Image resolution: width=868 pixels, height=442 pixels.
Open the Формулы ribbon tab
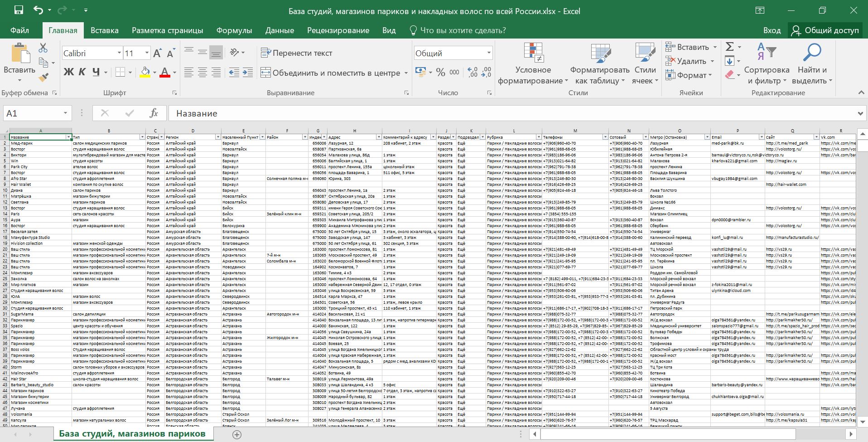pos(234,30)
